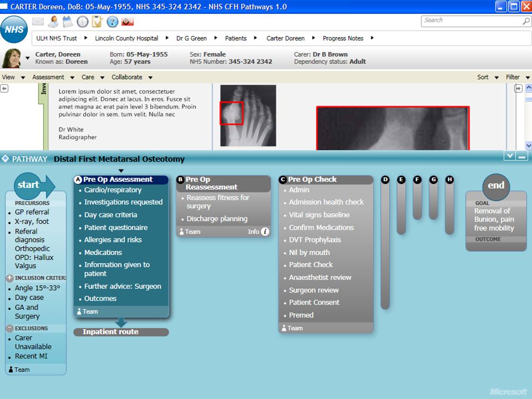This screenshot has height=399, width=532.
Task: Click the magnifier icon in Search box
Action: click(x=526, y=21)
